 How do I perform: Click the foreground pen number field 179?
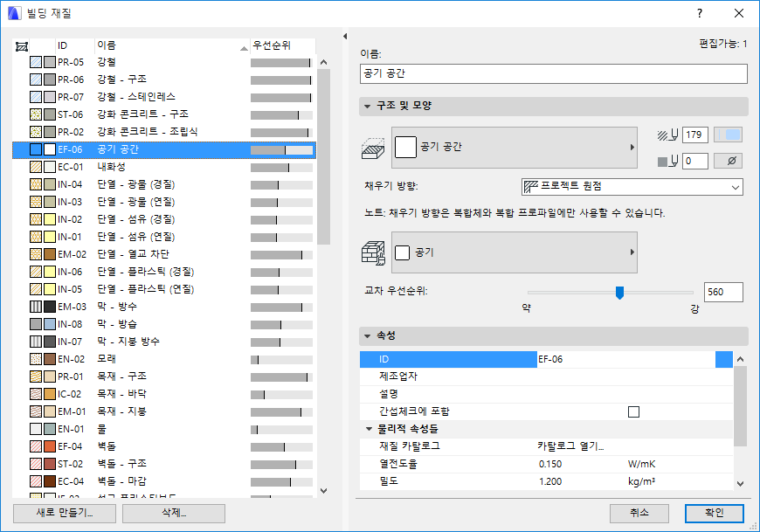tap(695, 135)
